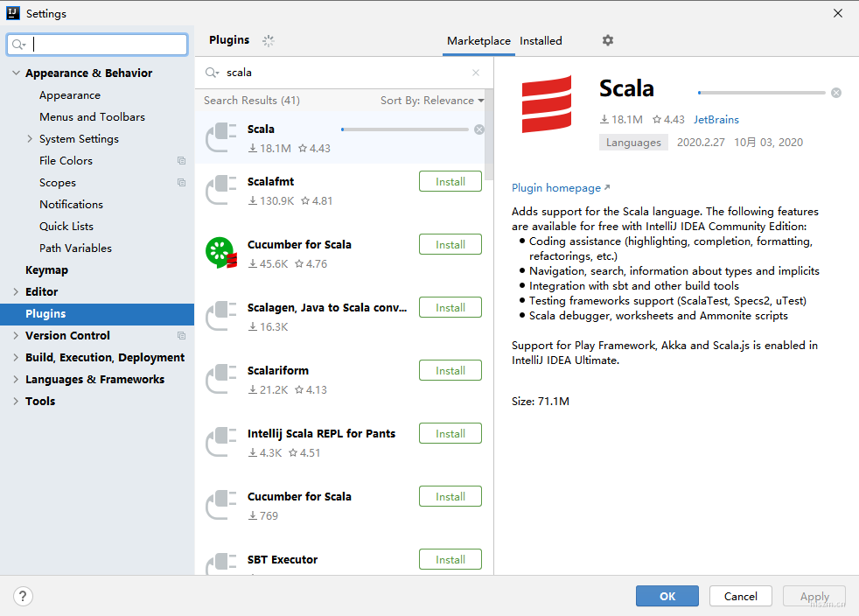Click the Scala progress bar in details panel
This screenshot has height=616, width=859.
point(762,93)
